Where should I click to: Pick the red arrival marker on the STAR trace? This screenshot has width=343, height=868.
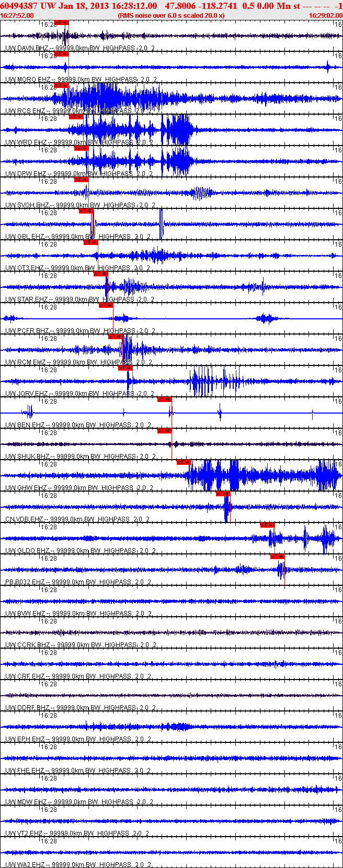tap(100, 274)
